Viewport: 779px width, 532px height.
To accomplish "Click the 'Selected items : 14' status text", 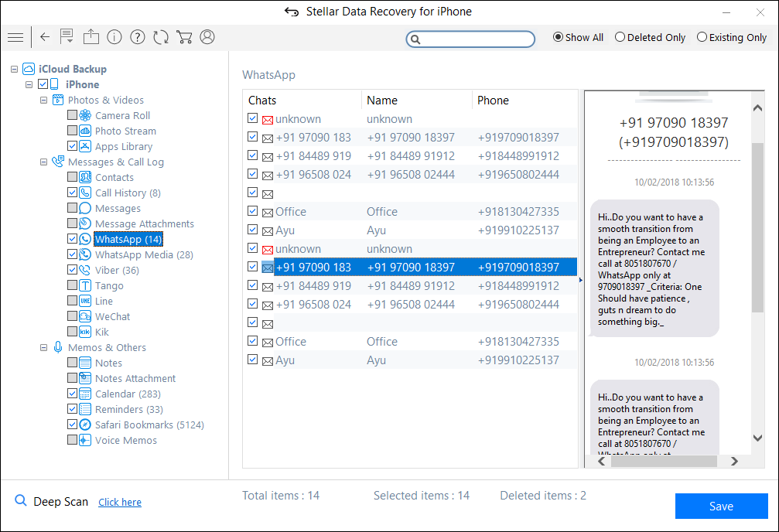I will pos(422,495).
